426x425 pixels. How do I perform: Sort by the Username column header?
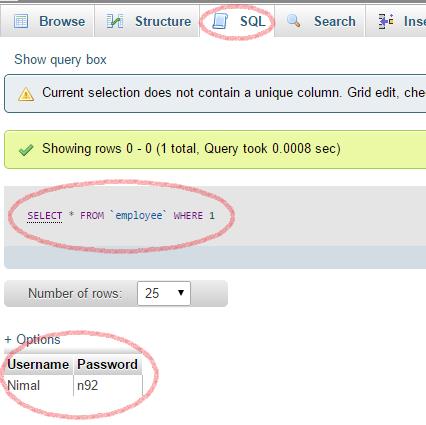38,364
